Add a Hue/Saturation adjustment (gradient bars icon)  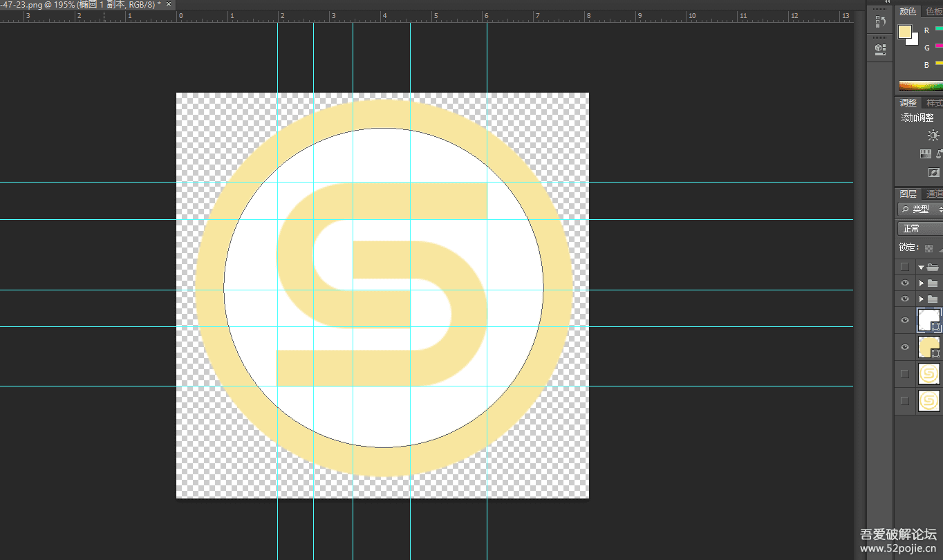(926, 154)
